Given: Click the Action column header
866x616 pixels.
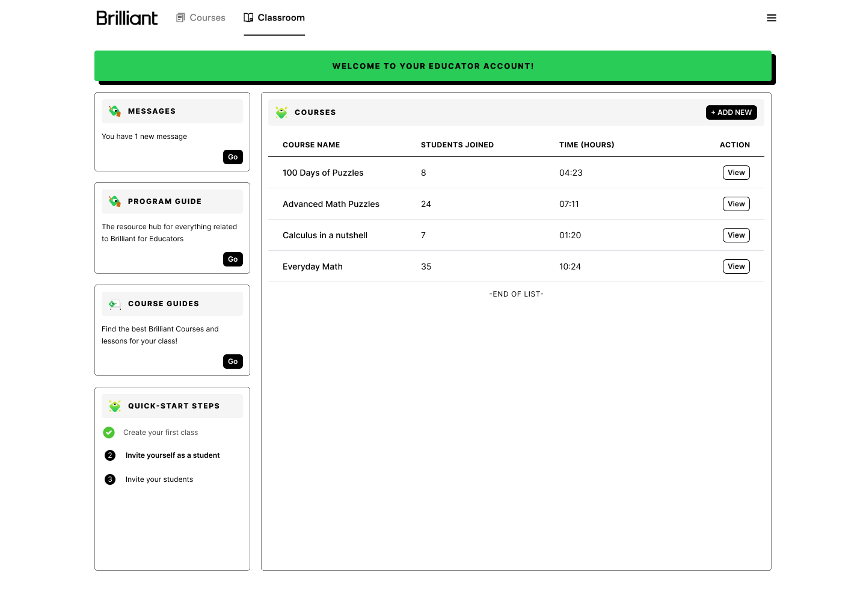Looking at the screenshot, I should click(x=735, y=145).
